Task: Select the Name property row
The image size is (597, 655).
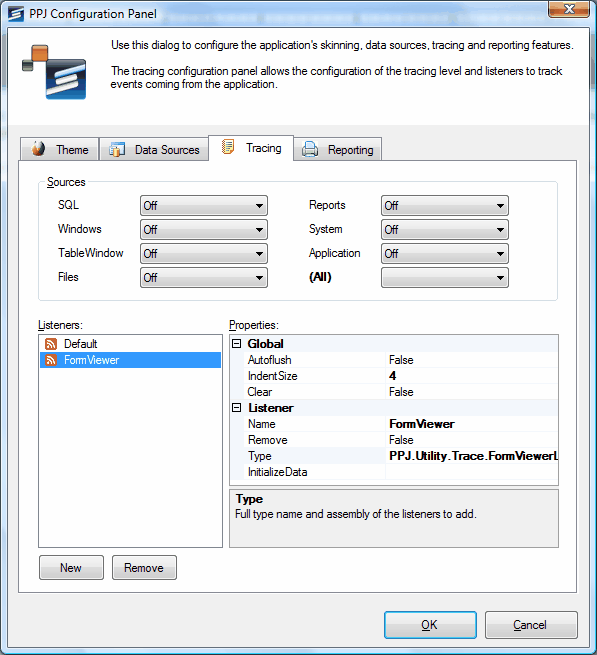Action: point(401,424)
